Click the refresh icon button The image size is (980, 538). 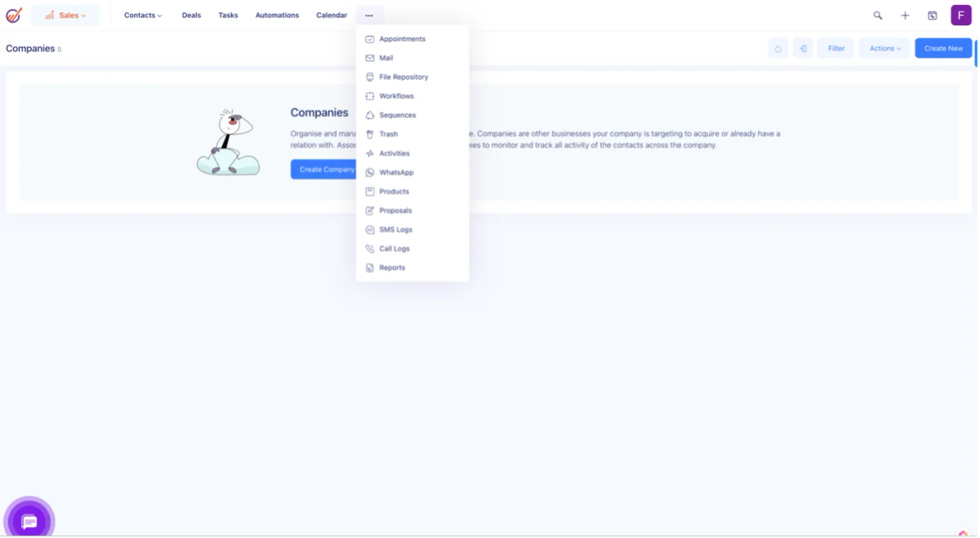(777, 48)
